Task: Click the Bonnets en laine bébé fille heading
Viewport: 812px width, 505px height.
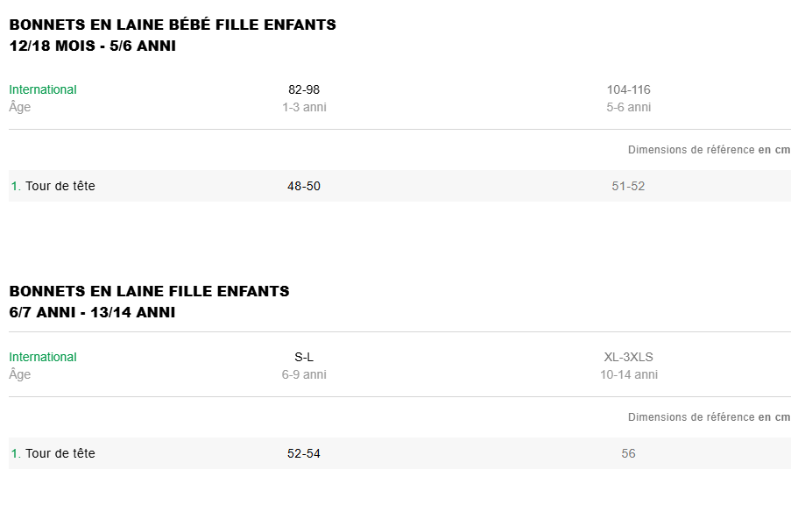Action: tap(173, 25)
